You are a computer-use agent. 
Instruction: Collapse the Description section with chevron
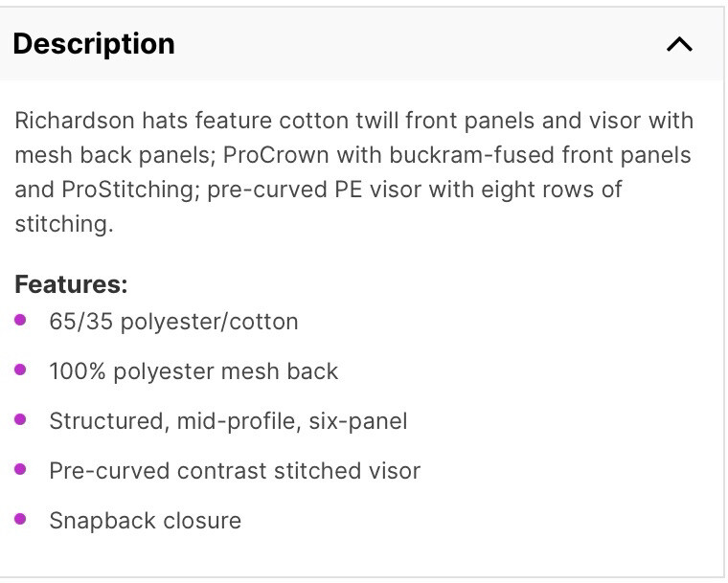pos(679,44)
